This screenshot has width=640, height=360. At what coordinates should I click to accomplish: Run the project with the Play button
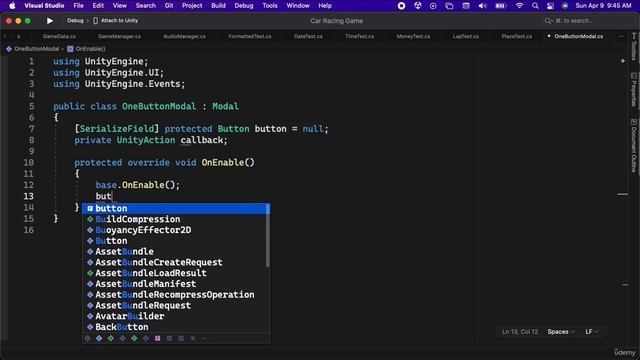click(x=50, y=20)
